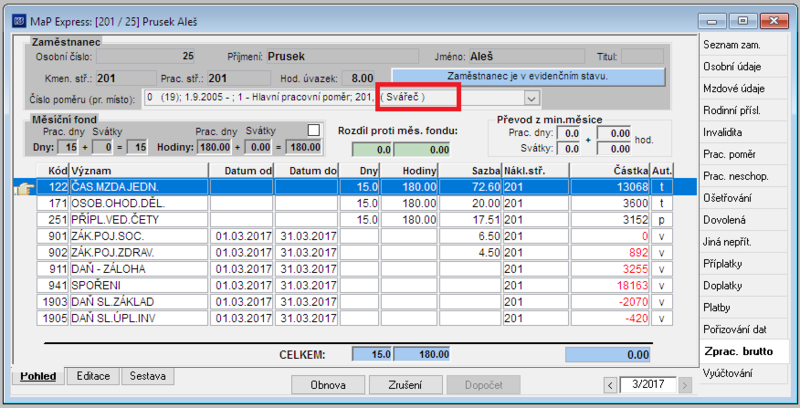Select row 1905 DAŇ SL.ÚPL.INV
800x408 pixels.
[x=355, y=318]
